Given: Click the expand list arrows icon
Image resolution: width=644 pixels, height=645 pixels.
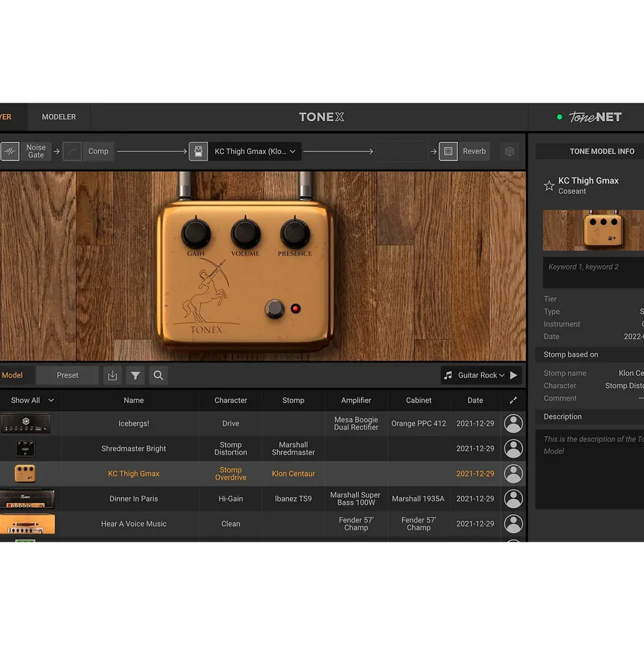Looking at the screenshot, I should (513, 400).
